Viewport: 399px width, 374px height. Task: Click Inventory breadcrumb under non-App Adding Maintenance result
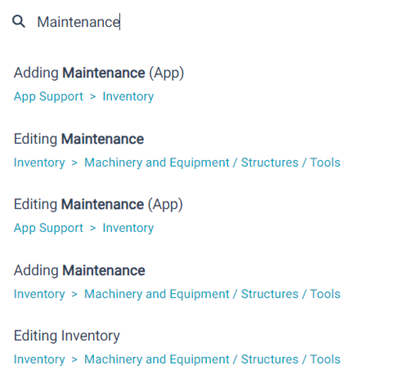(39, 294)
